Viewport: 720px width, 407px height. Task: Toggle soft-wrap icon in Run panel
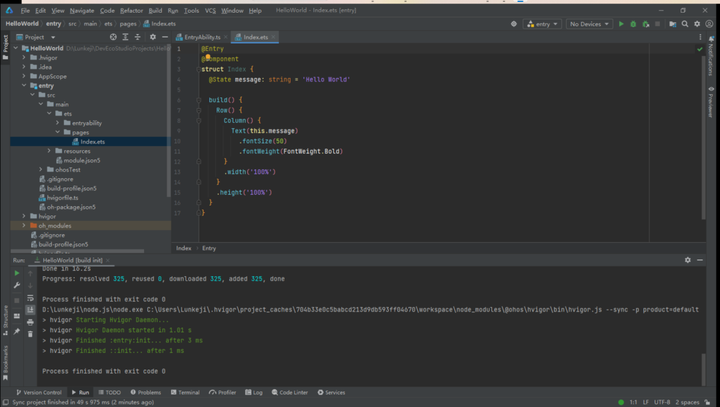click(x=30, y=298)
